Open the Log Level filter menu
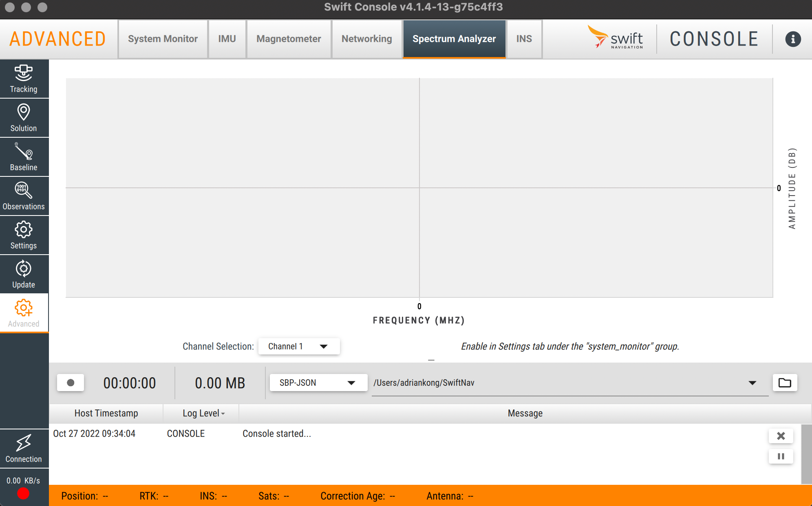 (x=203, y=413)
